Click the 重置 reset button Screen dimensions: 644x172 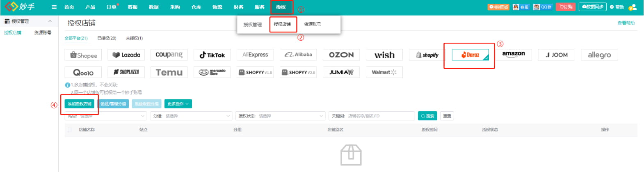pyautogui.click(x=447, y=116)
